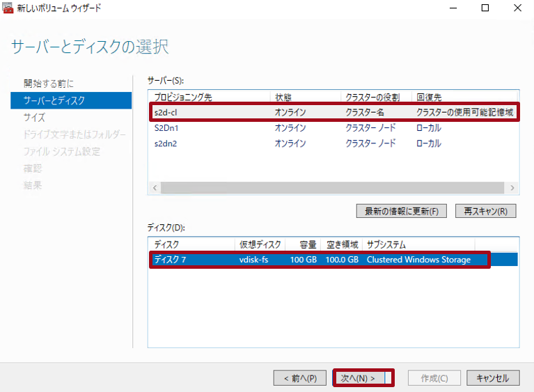The image size is (534, 392).
Task: Click the 最新の情報に更新(F) button
Action: point(401,211)
